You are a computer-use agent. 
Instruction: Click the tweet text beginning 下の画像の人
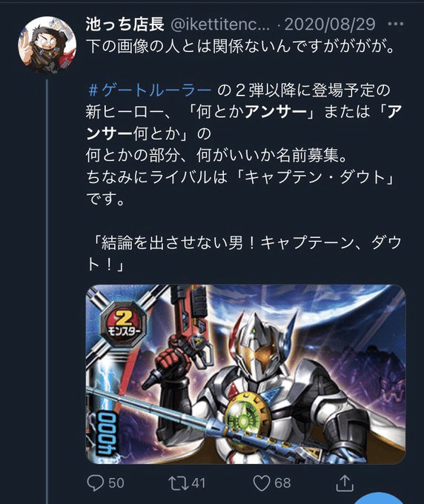click(240, 47)
